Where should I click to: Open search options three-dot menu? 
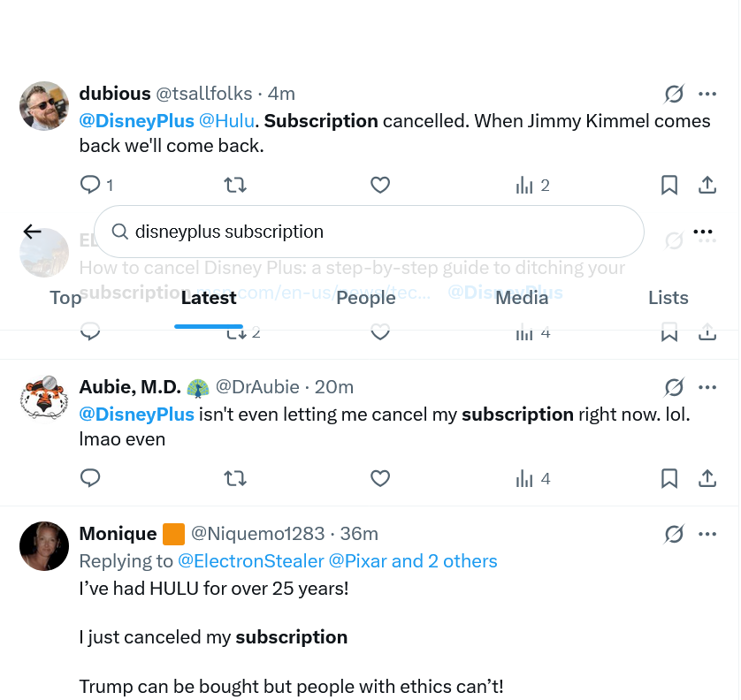(x=703, y=232)
